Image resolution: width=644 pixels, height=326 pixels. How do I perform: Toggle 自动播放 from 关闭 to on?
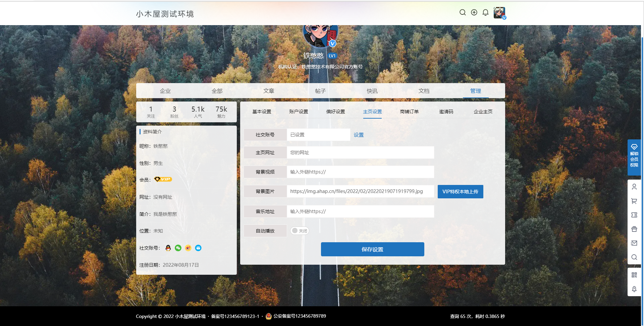tap(300, 231)
